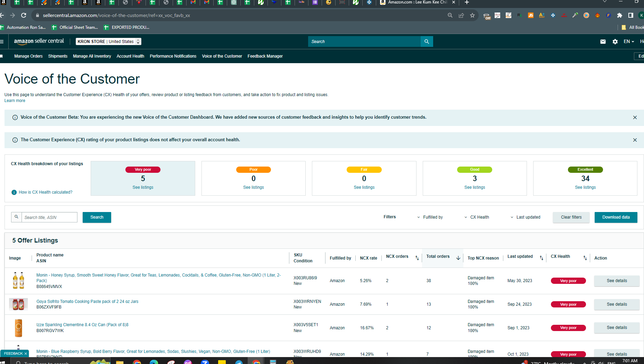Open Manage Orders menu item
The image size is (644, 364).
click(x=28, y=56)
